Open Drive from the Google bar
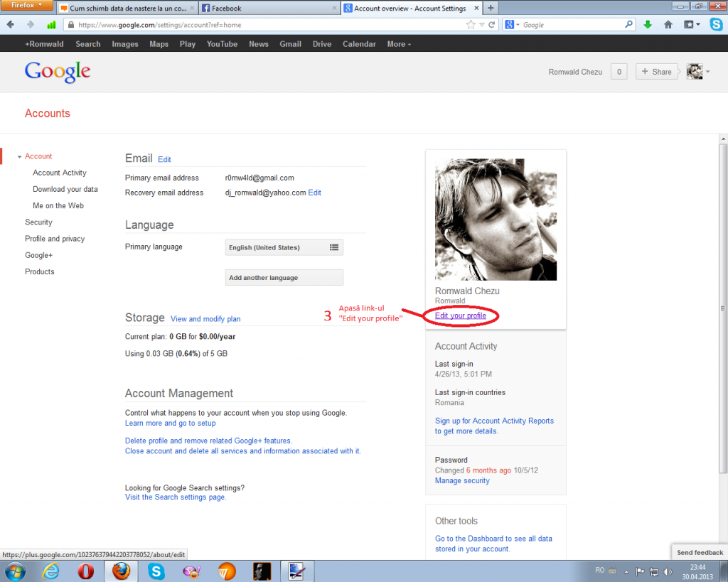 click(x=322, y=44)
